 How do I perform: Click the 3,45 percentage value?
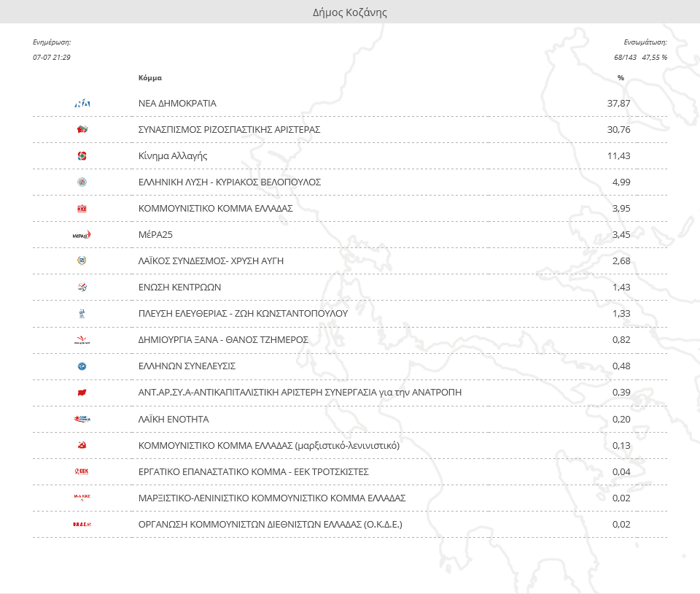pos(621,234)
